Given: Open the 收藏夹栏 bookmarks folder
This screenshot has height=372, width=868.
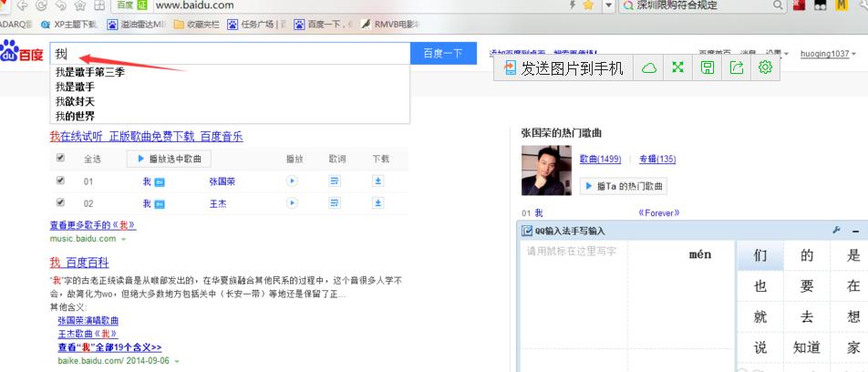Looking at the screenshot, I should coord(196,24).
